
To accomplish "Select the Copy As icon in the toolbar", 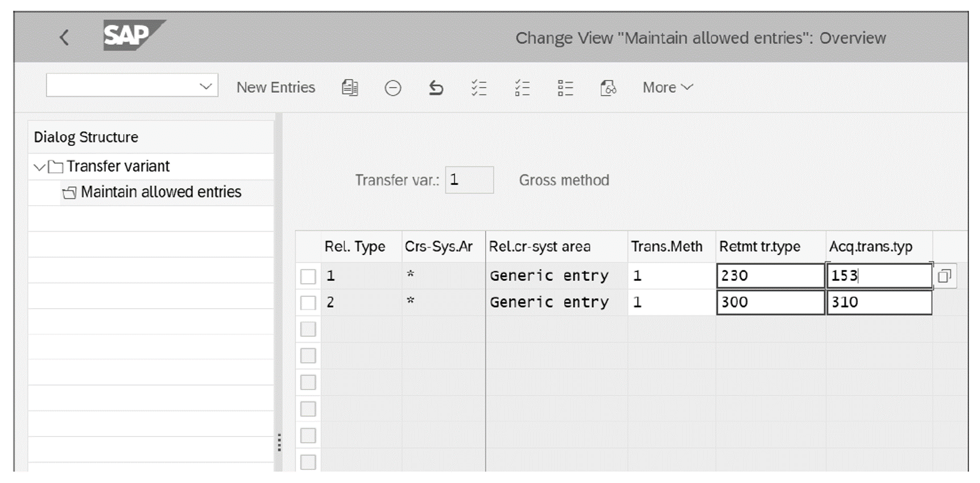I will coord(350,87).
